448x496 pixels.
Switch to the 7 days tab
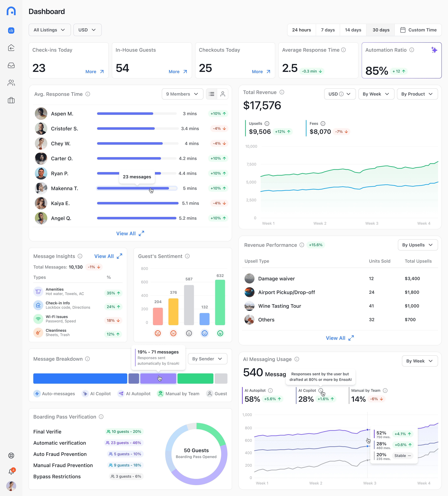tap(328, 30)
